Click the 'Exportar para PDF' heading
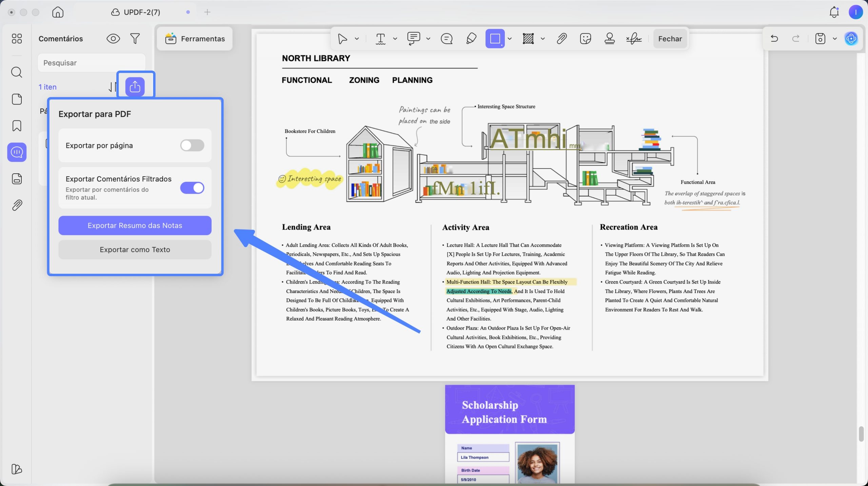The image size is (868, 486). [x=95, y=114]
